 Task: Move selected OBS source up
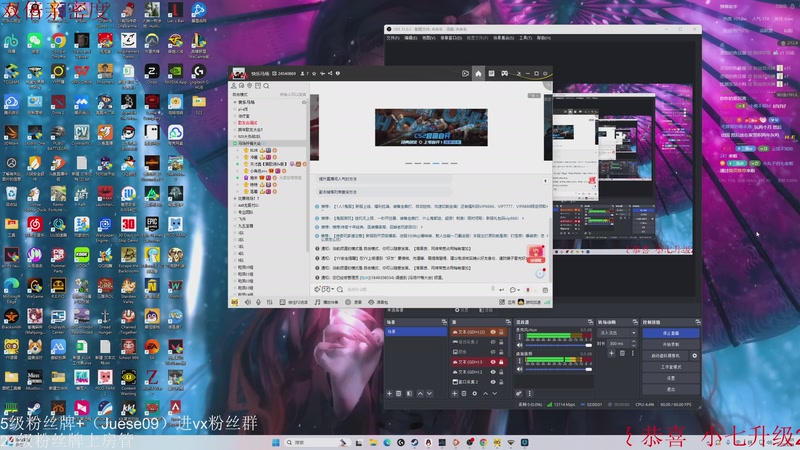[x=485, y=393]
